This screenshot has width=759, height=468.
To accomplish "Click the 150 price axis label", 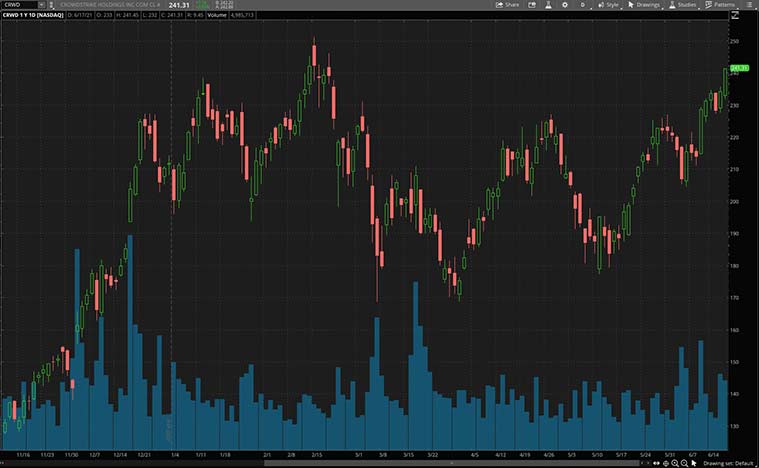I will pyautogui.click(x=734, y=362).
